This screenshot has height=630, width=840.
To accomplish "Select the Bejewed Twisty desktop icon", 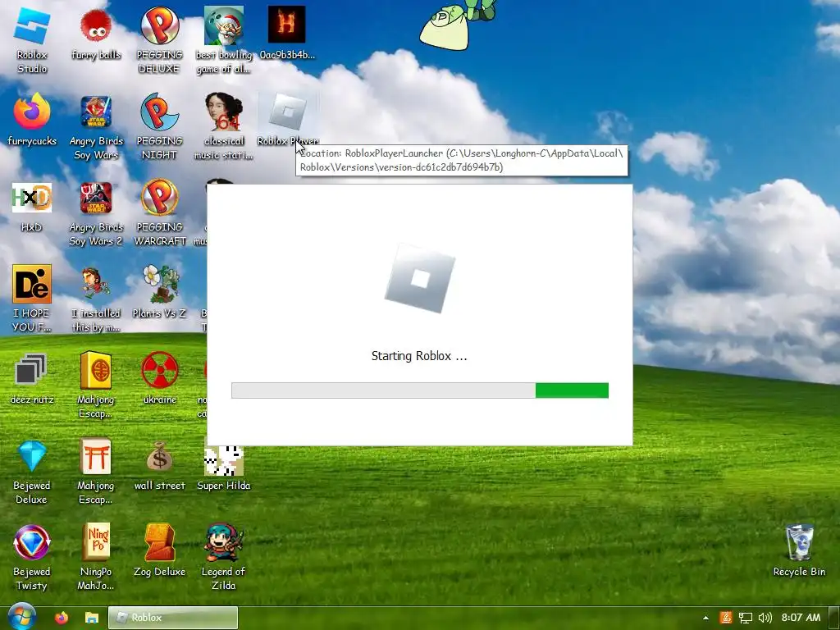I will (32, 558).
